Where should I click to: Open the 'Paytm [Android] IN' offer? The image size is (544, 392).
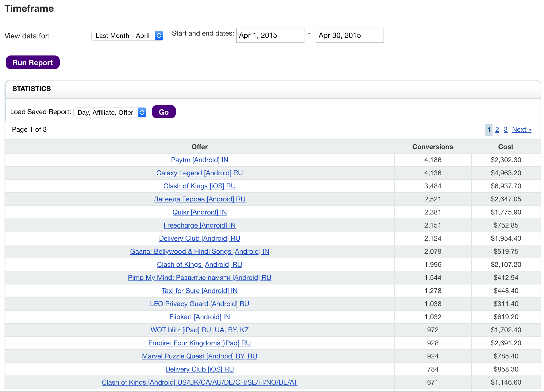[199, 160]
